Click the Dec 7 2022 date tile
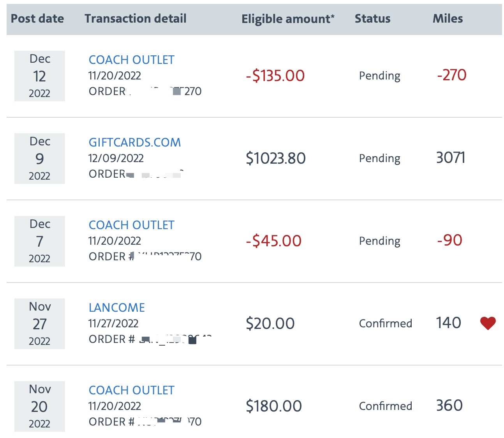This screenshot has height=438, width=504. pyautogui.click(x=40, y=241)
